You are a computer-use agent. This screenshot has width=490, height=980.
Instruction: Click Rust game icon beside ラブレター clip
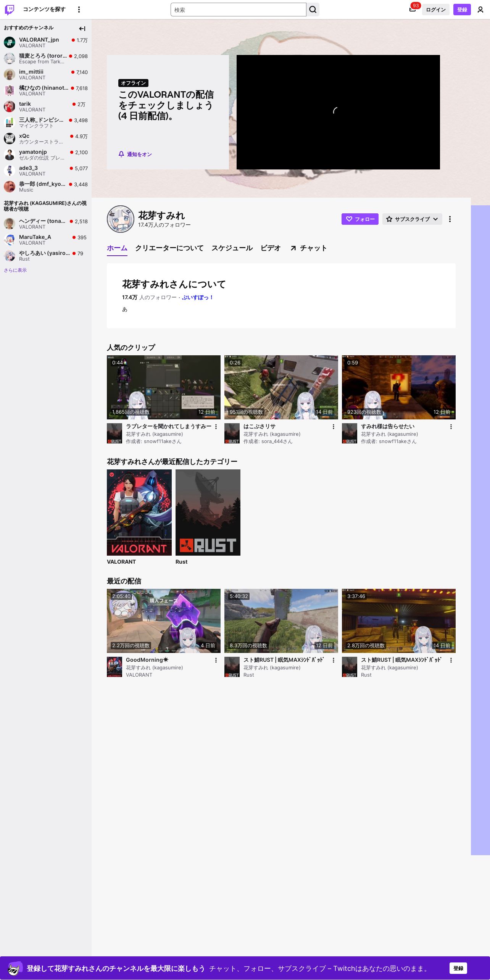click(x=114, y=433)
